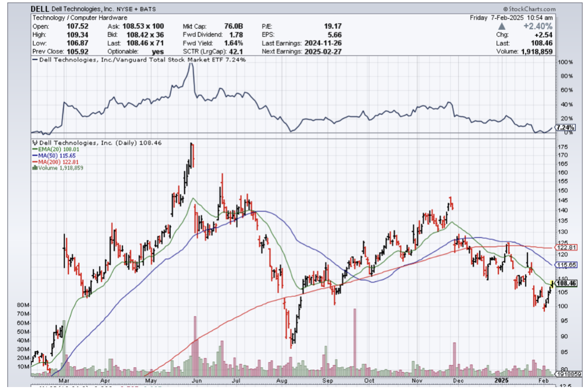Click the Jun label on the time axis
This screenshot has height=391, width=588.
pyautogui.click(x=197, y=381)
